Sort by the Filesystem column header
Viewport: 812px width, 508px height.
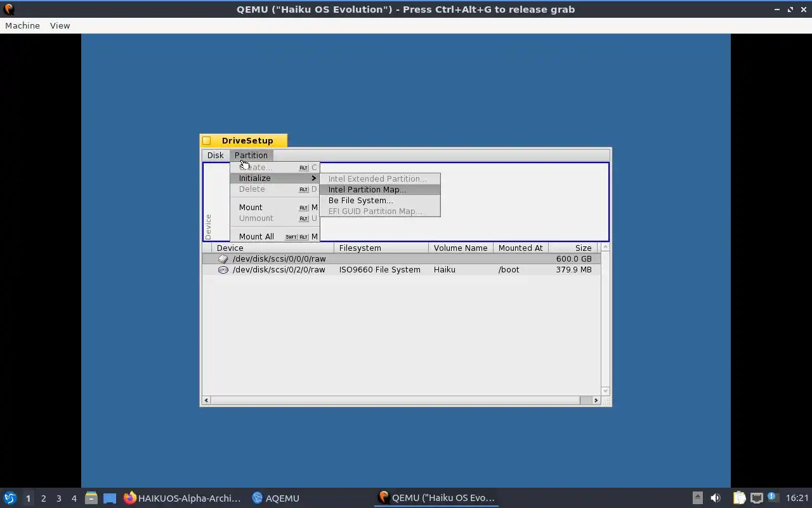[381, 248]
